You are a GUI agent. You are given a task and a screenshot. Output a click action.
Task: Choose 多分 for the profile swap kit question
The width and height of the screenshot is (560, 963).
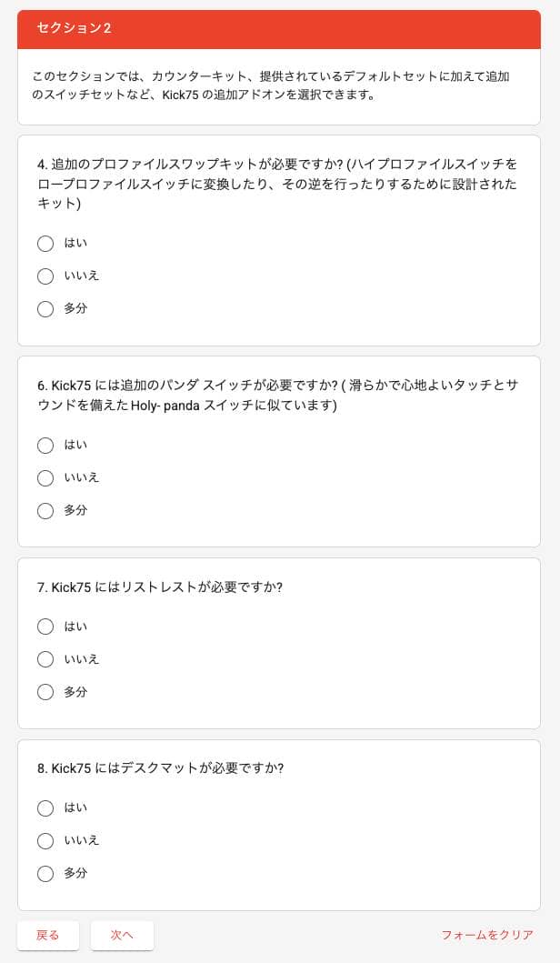click(x=45, y=309)
